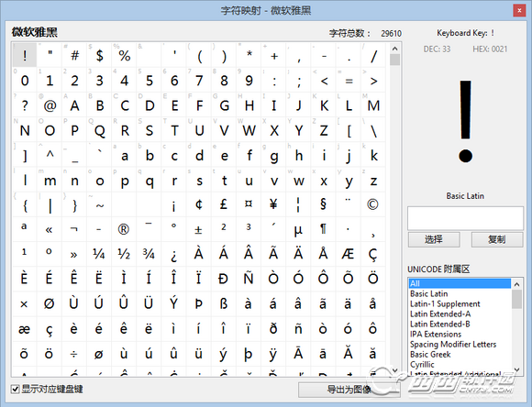
Task: Select the lowercase æ ligature
Action: click(x=24, y=329)
